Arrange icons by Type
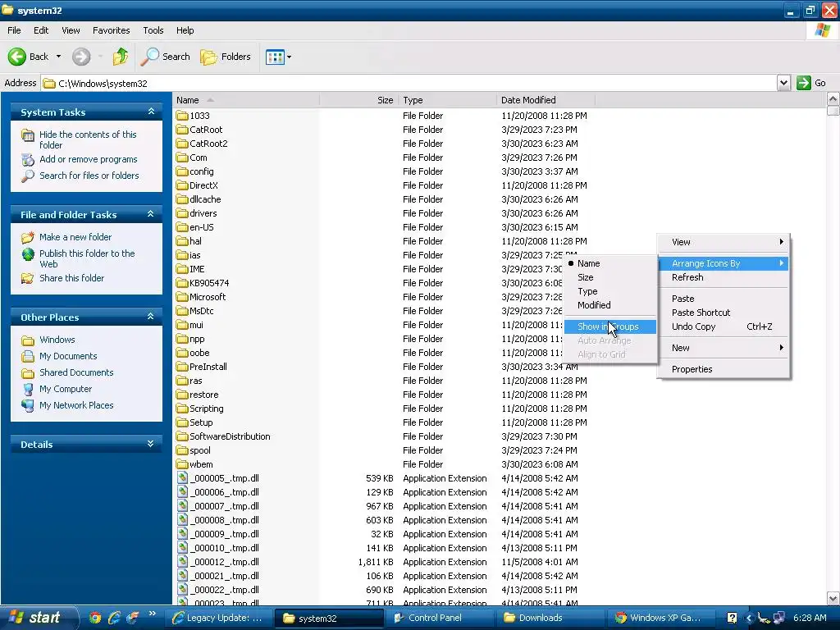This screenshot has width=840, height=630. tap(610, 291)
